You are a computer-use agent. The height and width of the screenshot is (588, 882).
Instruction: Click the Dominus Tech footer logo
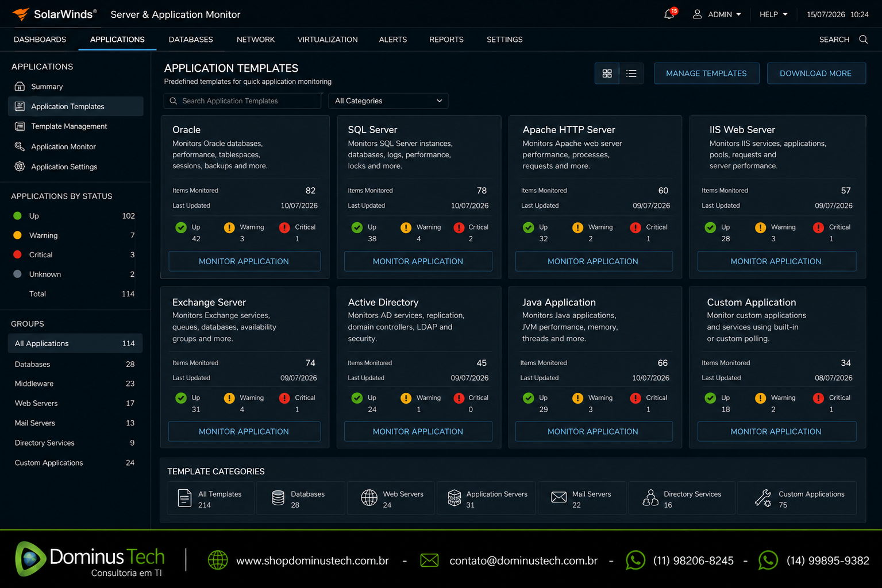click(90, 559)
